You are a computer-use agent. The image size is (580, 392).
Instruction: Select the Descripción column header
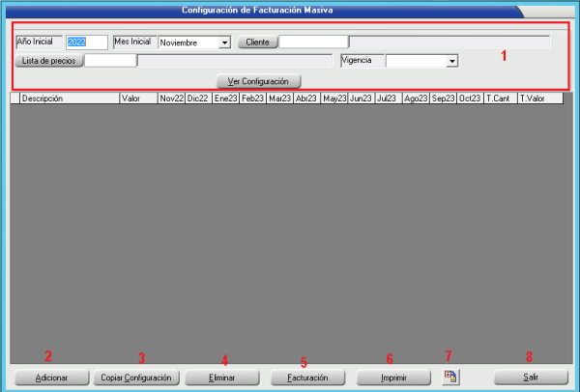68,98
